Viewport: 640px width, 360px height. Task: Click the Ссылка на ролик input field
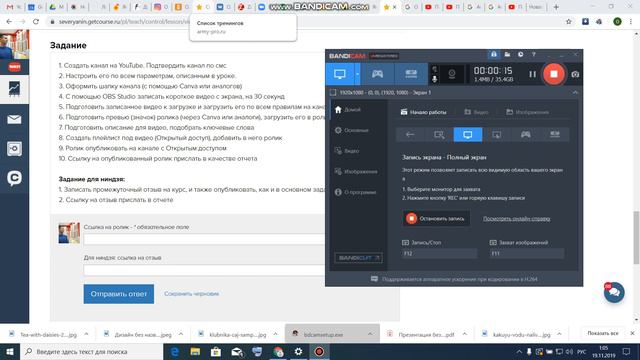click(204, 239)
